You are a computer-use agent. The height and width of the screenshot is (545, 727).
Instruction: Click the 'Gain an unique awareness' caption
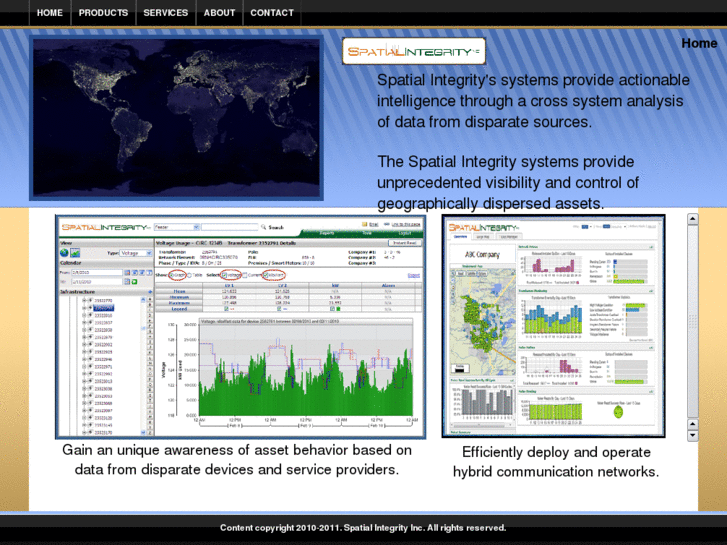coord(237,460)
